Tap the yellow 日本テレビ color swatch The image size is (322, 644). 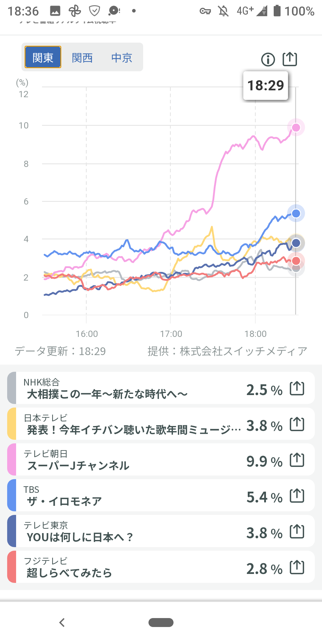[x=12, y=424]
